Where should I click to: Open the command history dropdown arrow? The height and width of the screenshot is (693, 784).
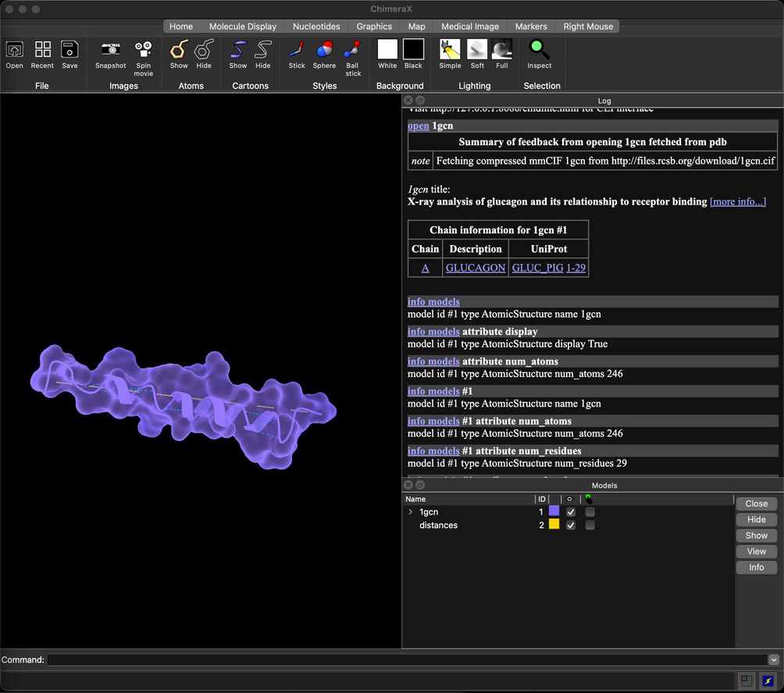click(x=774, y=660)
